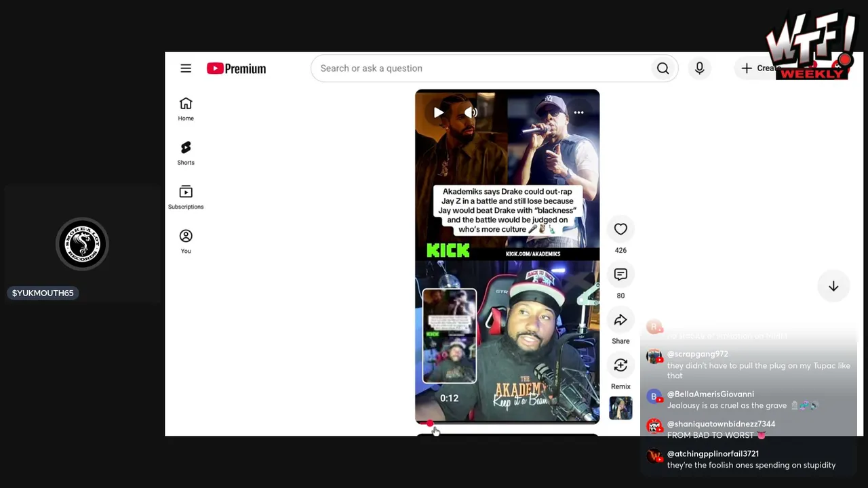The image size is (868, 488).
Task: Open Subscriptions in the sidebar
Action: pyautogui.click(x=186, y=197)
